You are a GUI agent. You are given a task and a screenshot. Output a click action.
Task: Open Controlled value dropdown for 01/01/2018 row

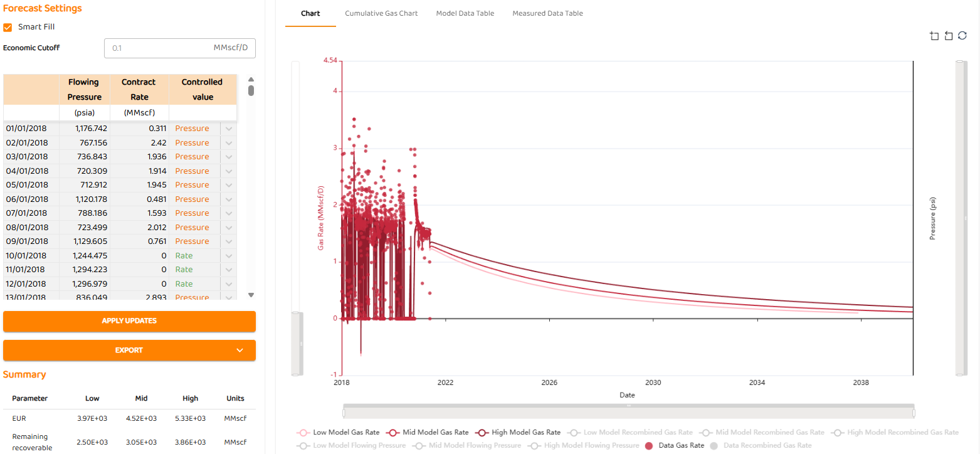click(229, 129)
